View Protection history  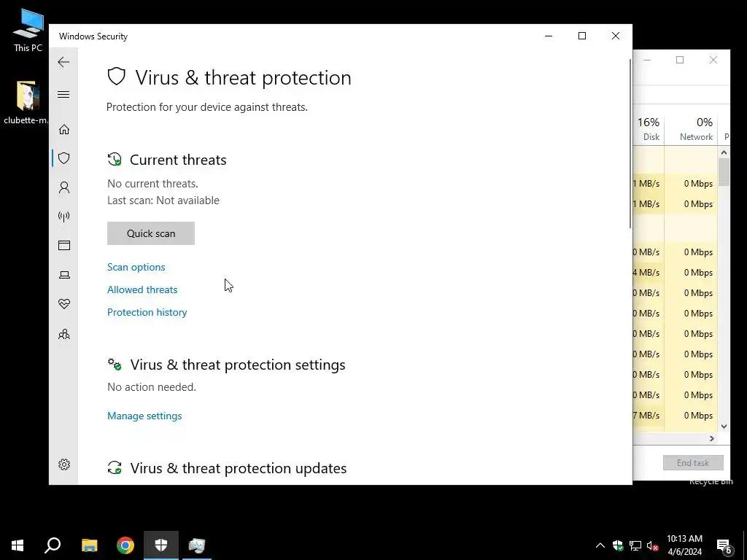click(147, 312)
